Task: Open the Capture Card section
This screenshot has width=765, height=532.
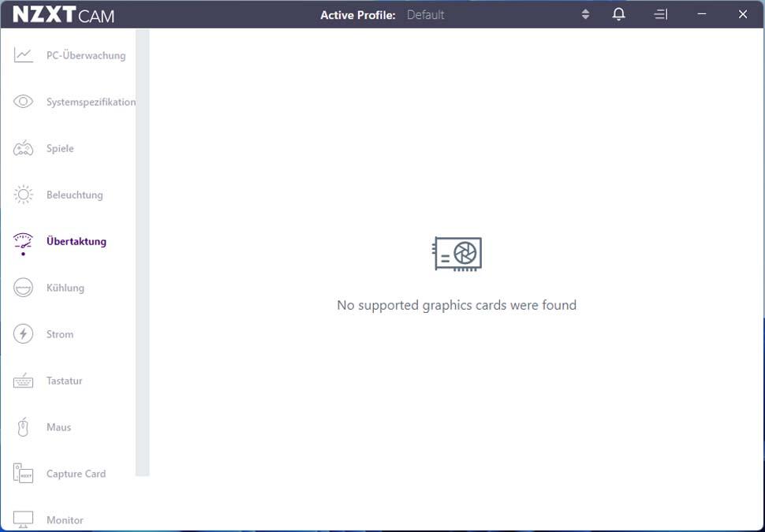Action: tap(76, 474)
